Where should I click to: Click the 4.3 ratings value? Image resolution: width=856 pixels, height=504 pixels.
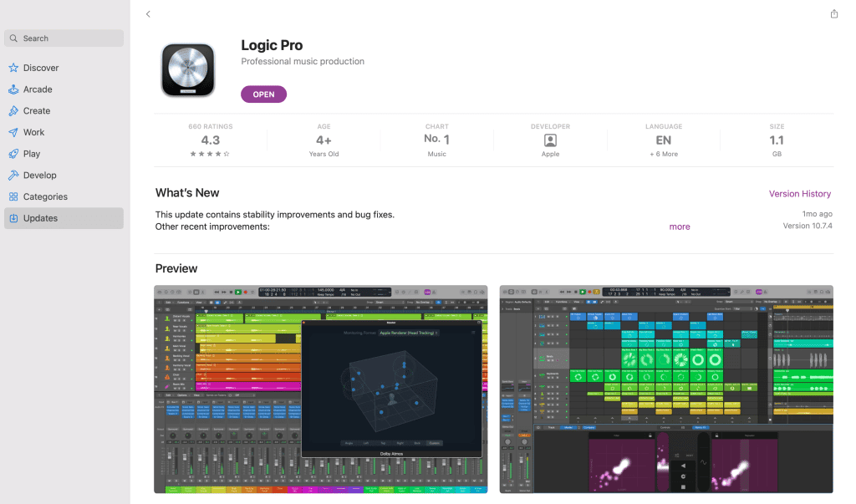point(210,140)
